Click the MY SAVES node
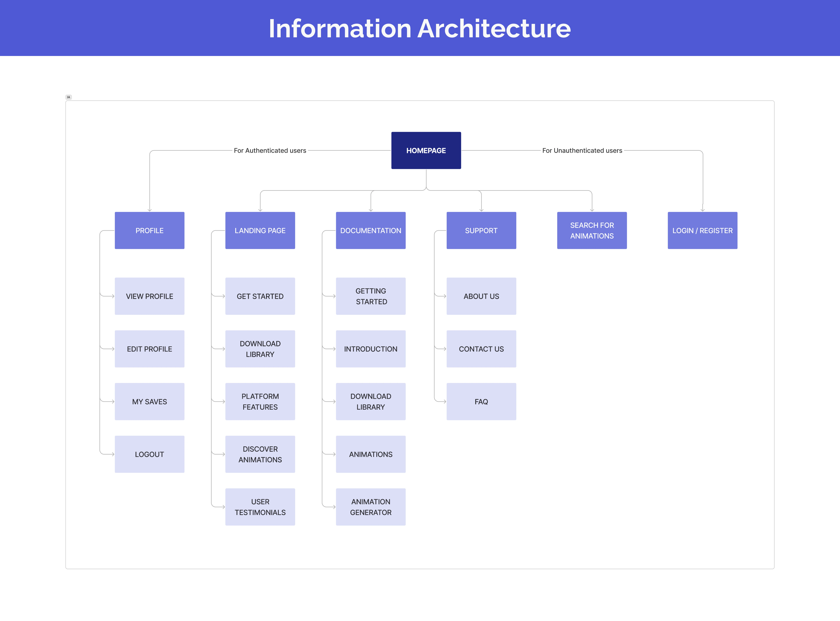 click(x=149, y=401)
